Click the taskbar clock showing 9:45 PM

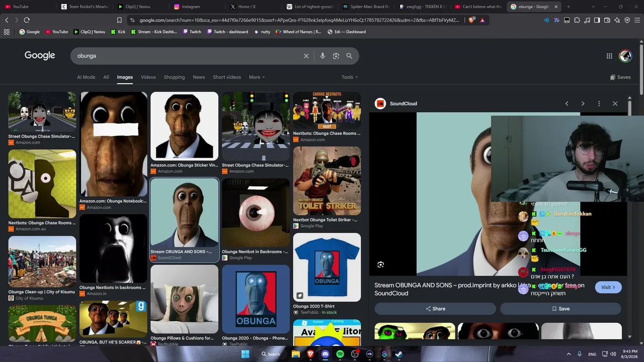[x=630, y=354]
